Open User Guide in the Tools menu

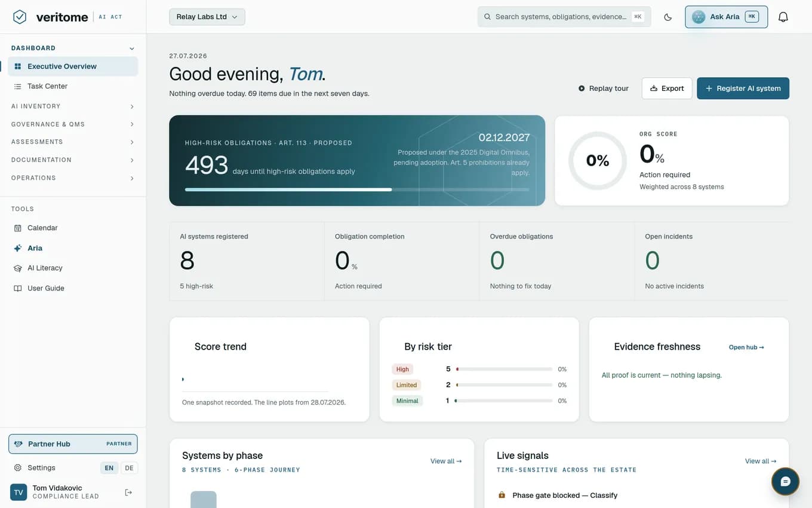73,288
